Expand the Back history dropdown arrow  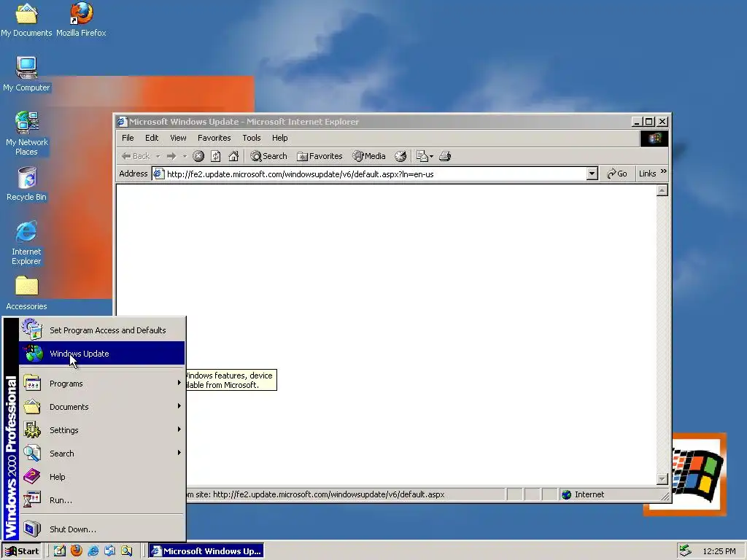158,156
